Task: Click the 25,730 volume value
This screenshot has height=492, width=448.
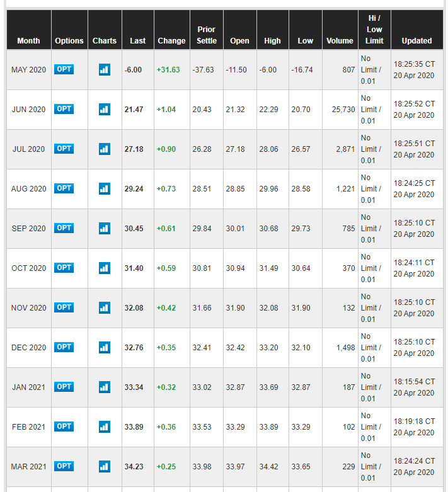Action: 343,110
